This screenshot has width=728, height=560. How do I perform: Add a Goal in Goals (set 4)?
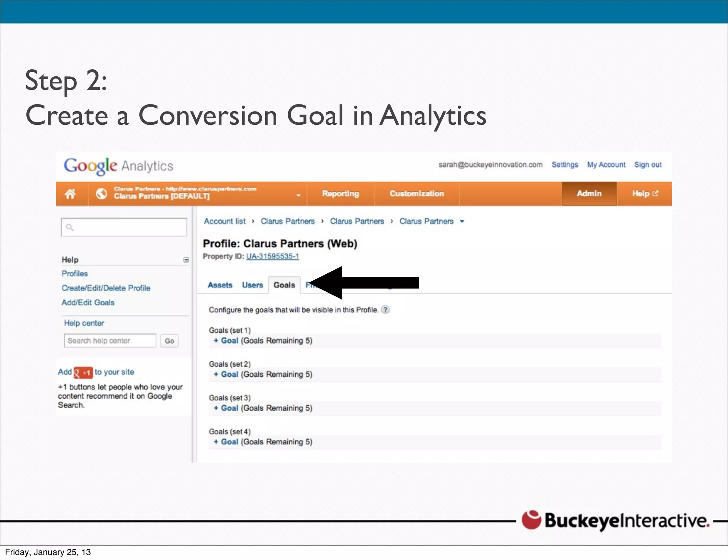pos(226,442)
